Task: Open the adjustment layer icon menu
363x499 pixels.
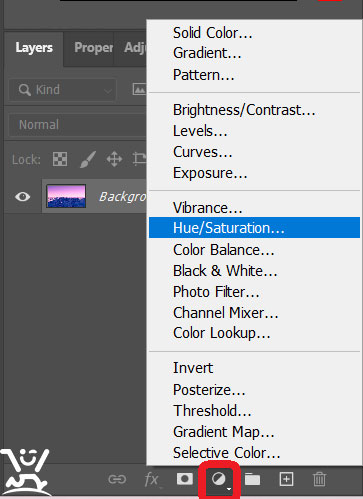Action: tap(219, 480)
